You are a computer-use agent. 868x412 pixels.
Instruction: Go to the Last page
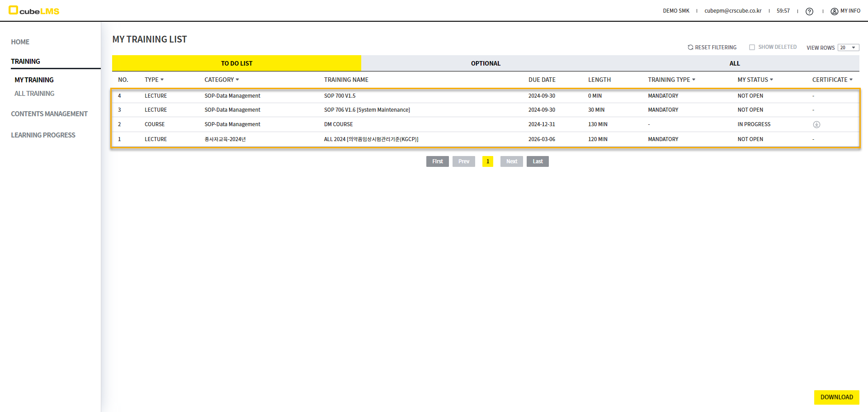(x=537, y=161)
